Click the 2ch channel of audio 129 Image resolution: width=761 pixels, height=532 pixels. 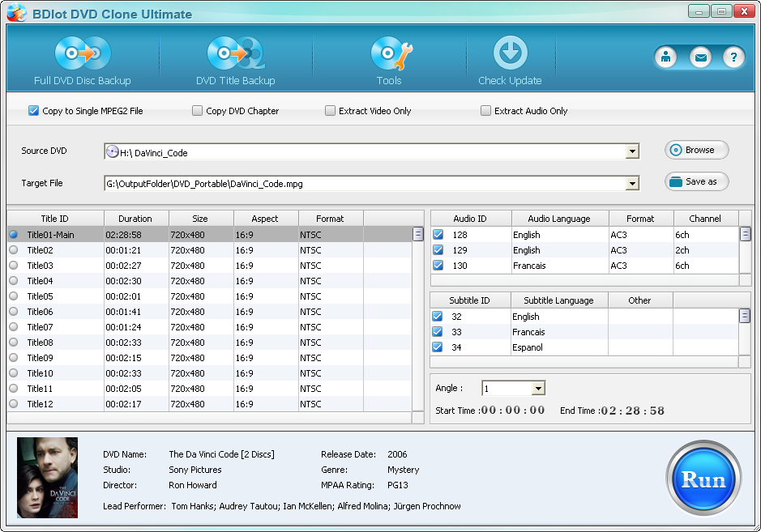coord(682,250)
